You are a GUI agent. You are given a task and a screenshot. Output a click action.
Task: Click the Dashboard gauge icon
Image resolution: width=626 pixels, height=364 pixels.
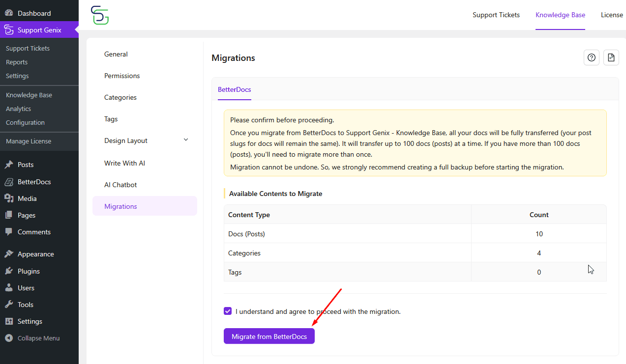coord(9,13)
